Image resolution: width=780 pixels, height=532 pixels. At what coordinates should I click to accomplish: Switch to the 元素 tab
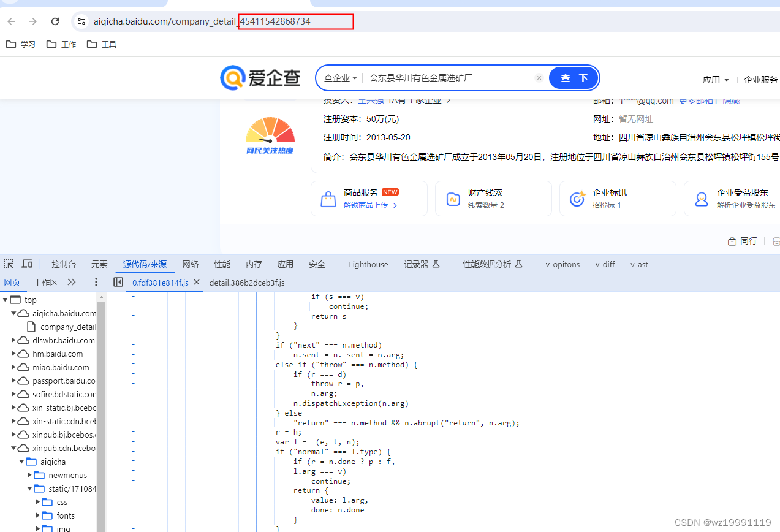pos(99,264)
